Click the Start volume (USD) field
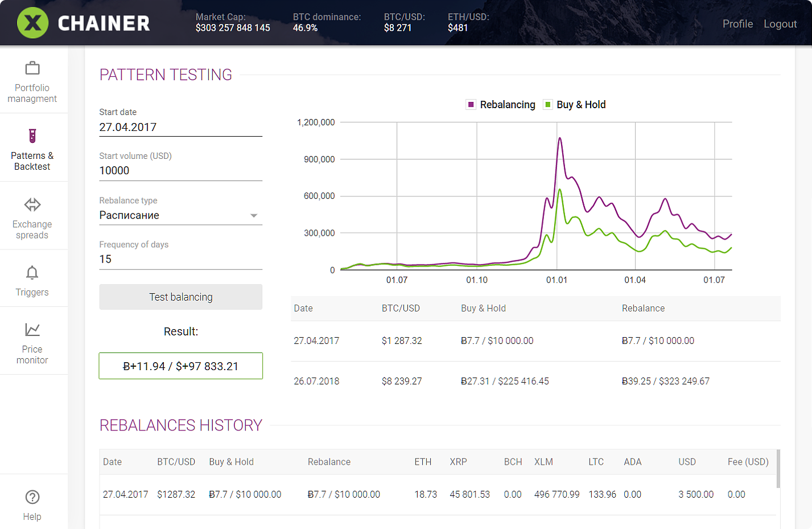Viewport: 812px width, 529px height. (180, 171)
